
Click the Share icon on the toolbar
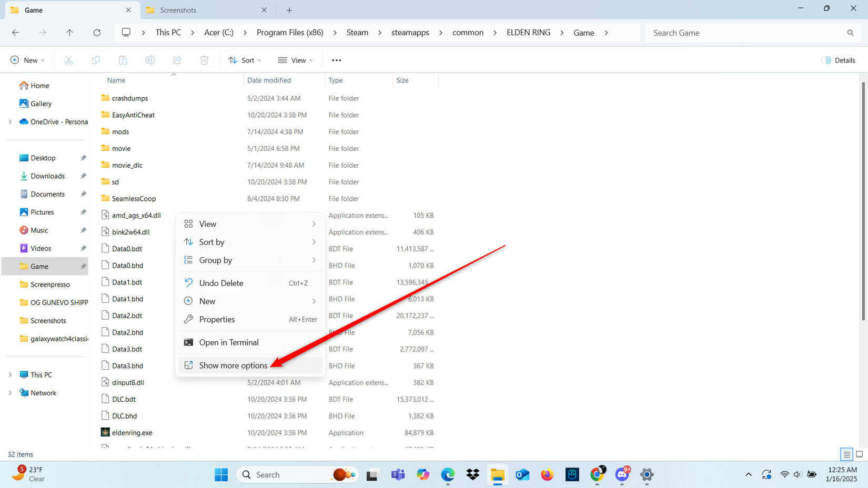point(177,59)
